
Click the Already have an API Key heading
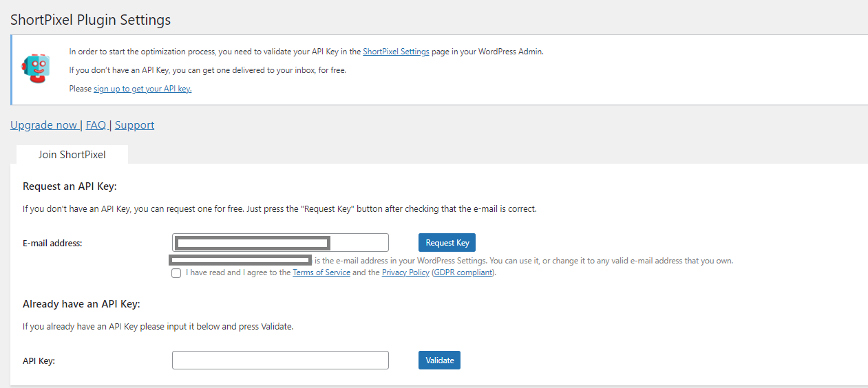pyautogui.click(x=81, y=304)
